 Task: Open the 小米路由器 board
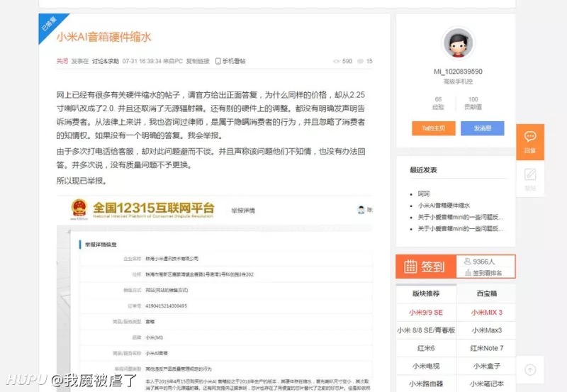426,383
